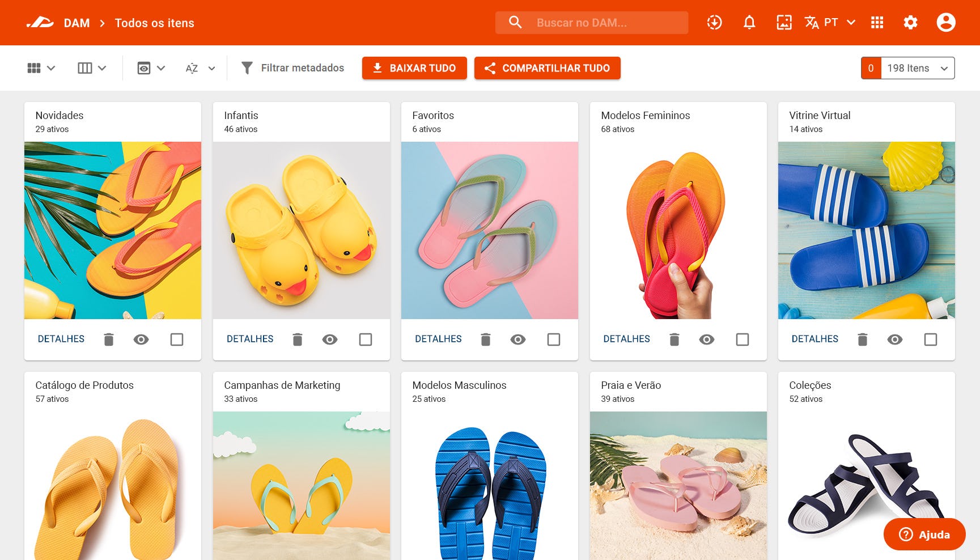Select the Vitrine Virtual checkbox
Screen dimensions: 980x560
click(931, 340)
